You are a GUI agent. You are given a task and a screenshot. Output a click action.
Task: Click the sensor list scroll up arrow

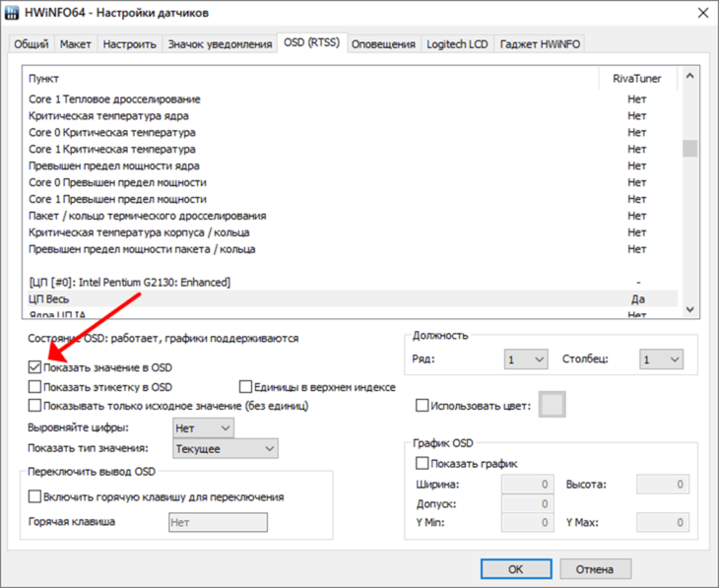689,76
